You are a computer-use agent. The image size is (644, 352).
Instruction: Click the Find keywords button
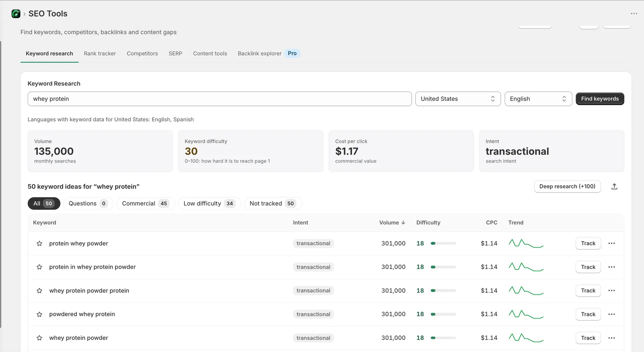pos(600,99)
